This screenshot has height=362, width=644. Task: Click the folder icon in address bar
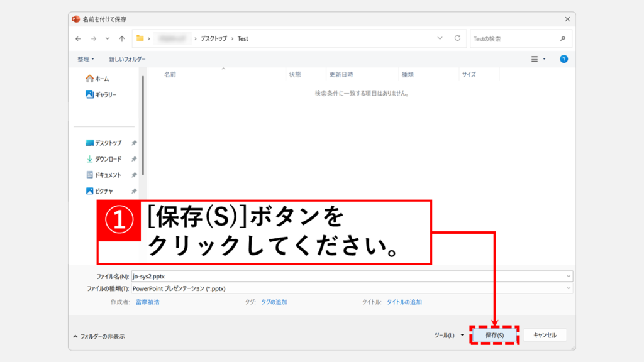click(x=140, y=38)
